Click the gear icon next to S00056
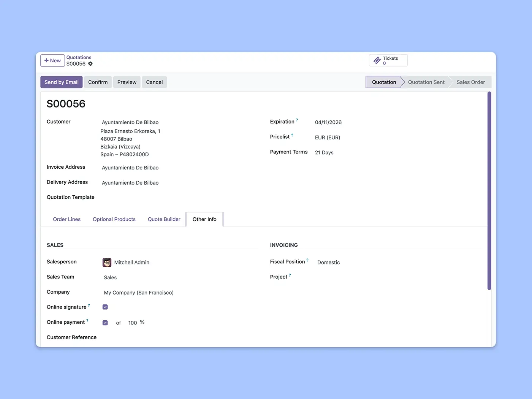Image resolution: width=532 pixels, height=399 pixels. coord(90,64)
